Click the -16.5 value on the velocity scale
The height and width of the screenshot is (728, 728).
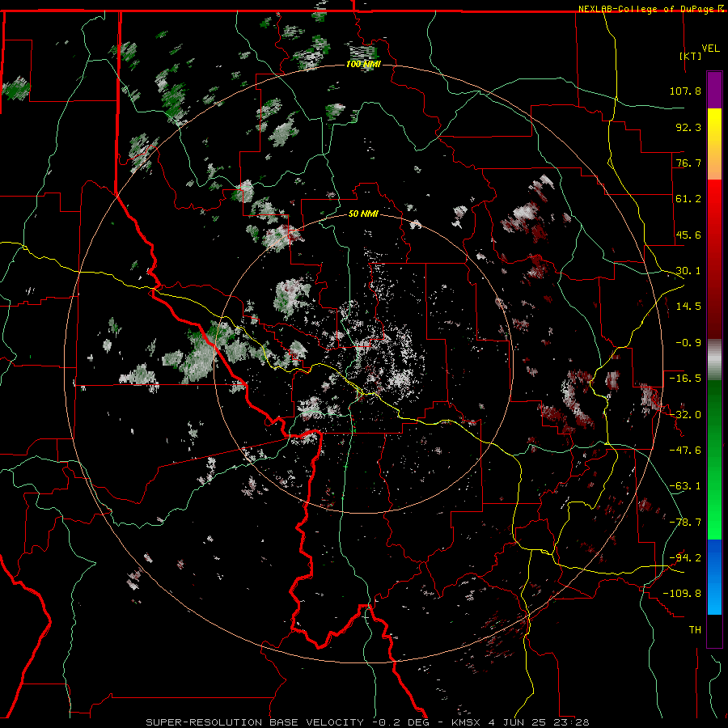685,379
